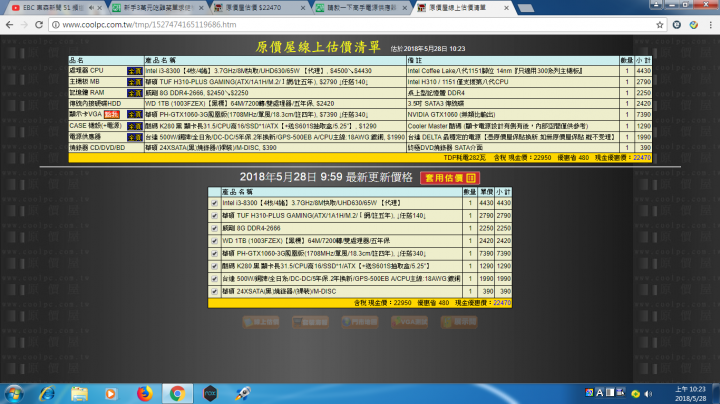Screen dimensions: 720x404
Task: Click the address bar with coolpc URL
Action: click(358, 25)
